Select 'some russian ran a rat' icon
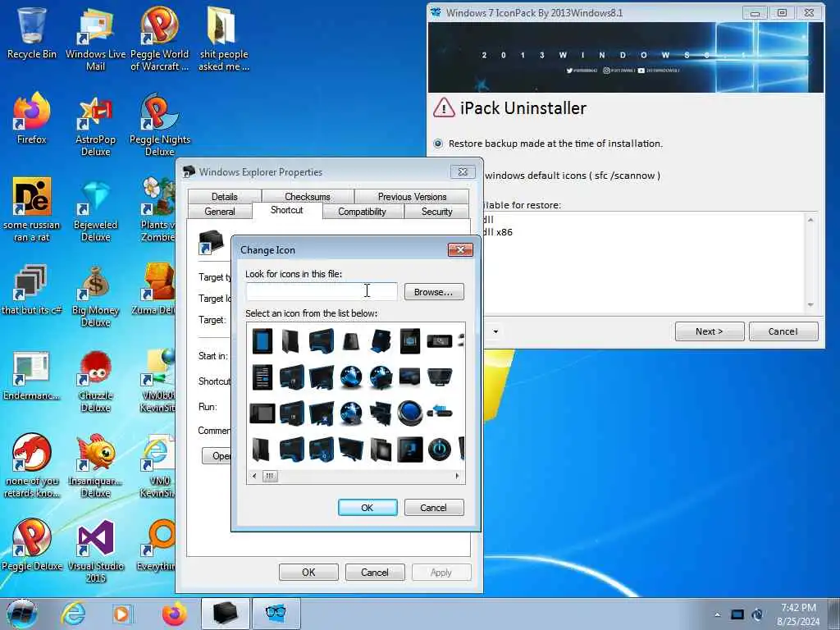The height and width of the screenshot is (630, 840). tap(32, 211)
